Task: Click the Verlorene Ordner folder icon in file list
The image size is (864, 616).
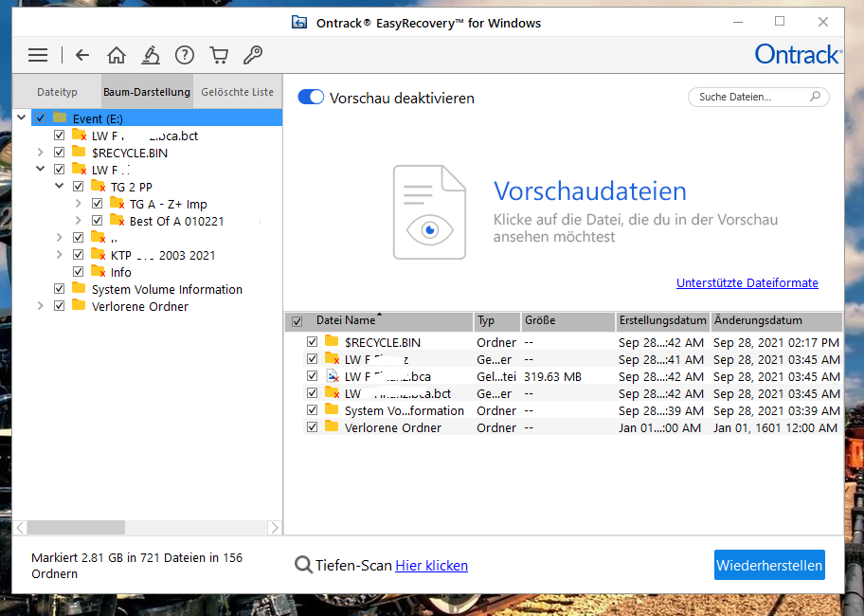Action: tap(332, 427)
